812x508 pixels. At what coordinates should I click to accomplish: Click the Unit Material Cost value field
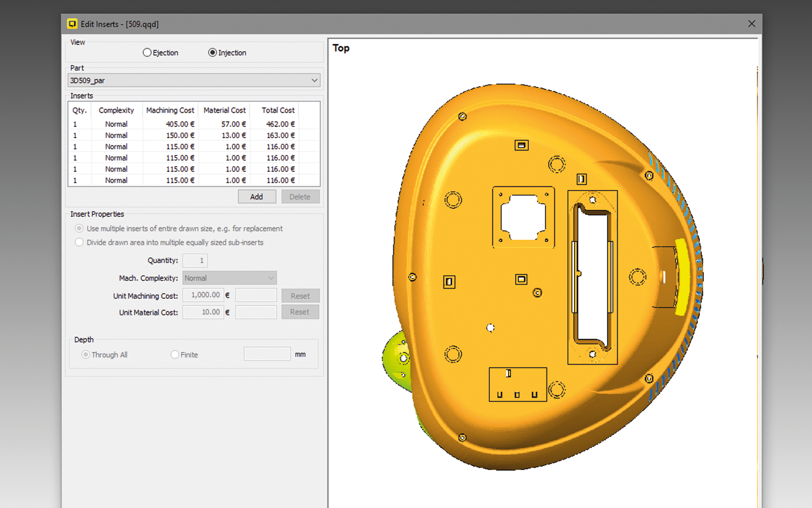pyautogui.click(x=203, y=312)
